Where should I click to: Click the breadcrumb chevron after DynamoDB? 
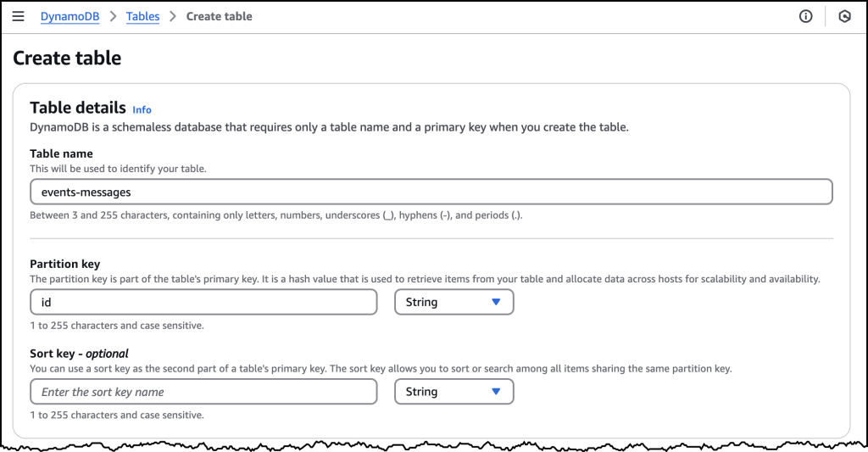pyautogui.click(x=112, y=16)
